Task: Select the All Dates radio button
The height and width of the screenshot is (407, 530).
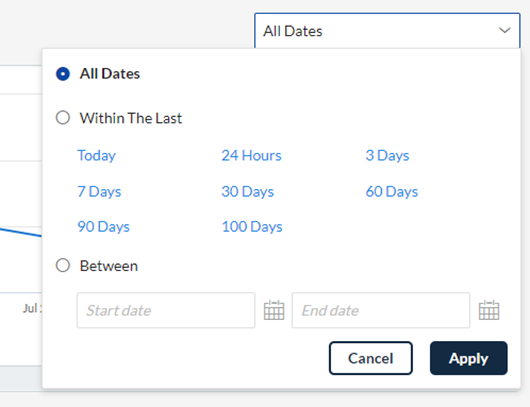Action: 63,74
